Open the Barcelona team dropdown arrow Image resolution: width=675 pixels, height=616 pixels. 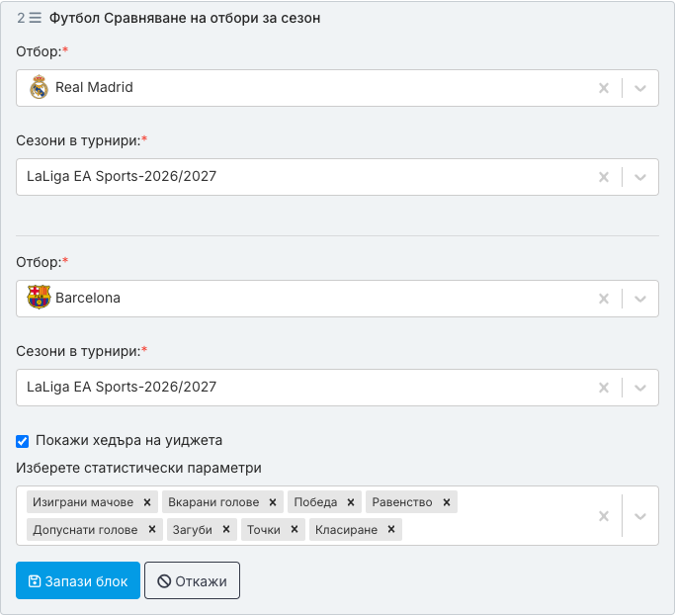point(640,299)
